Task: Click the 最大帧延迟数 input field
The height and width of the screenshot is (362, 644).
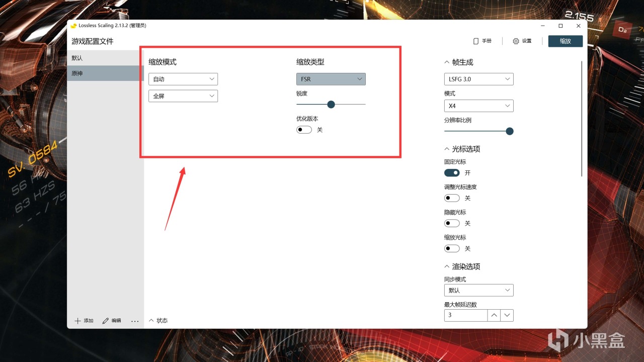Action: coord(466,315)
